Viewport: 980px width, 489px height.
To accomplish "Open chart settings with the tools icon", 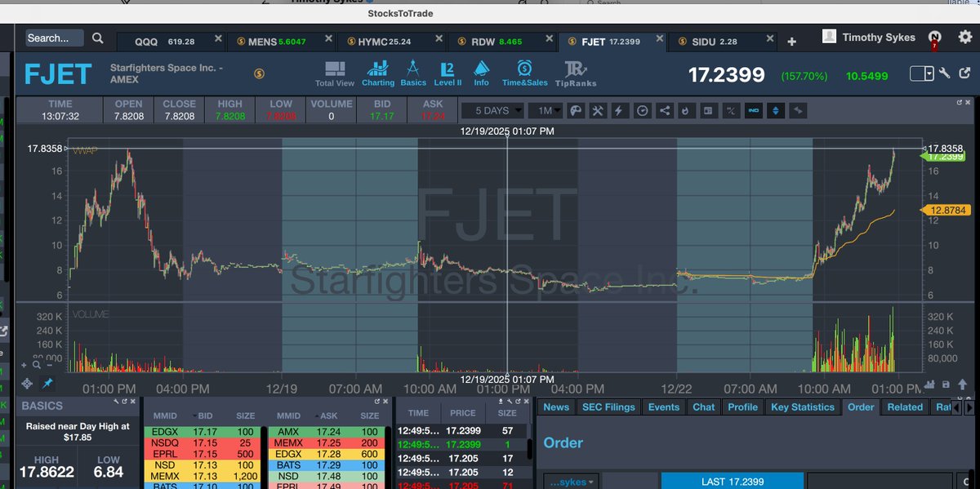I will point(597,110).
